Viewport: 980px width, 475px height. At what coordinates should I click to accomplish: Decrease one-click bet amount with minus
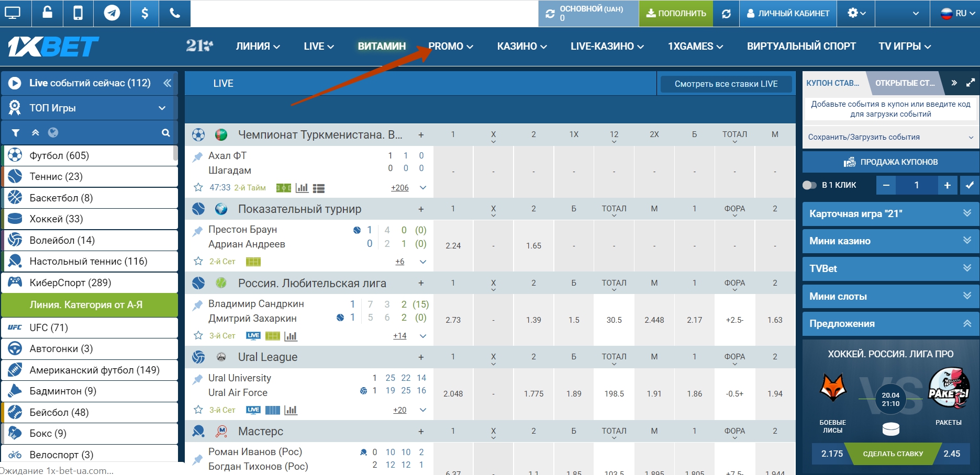(886, 185)
